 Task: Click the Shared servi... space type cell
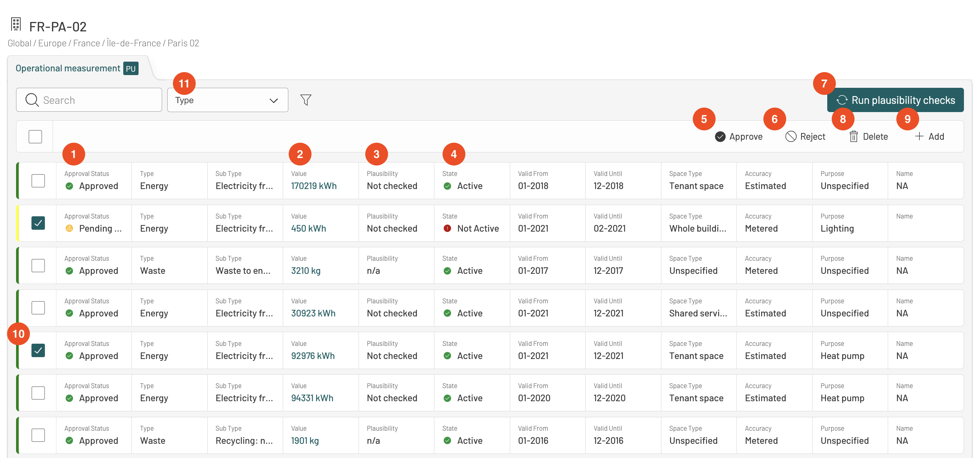(x=698, y=308)
